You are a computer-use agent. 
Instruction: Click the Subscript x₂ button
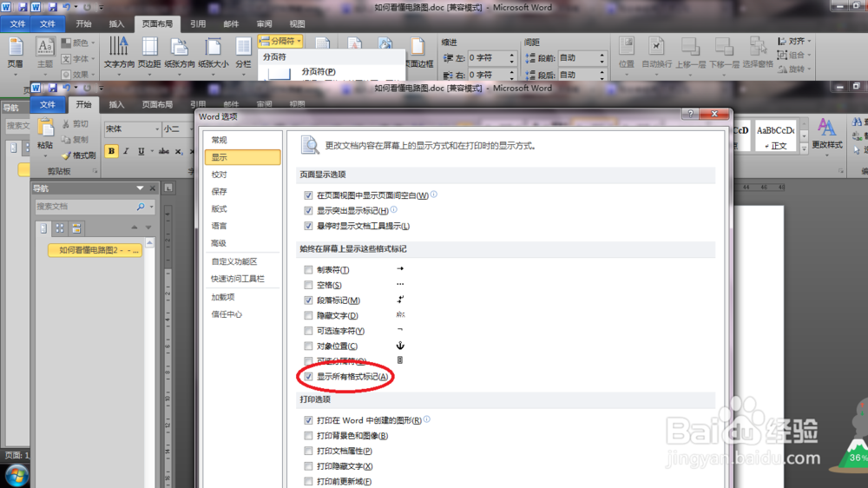tap(178, 151)
